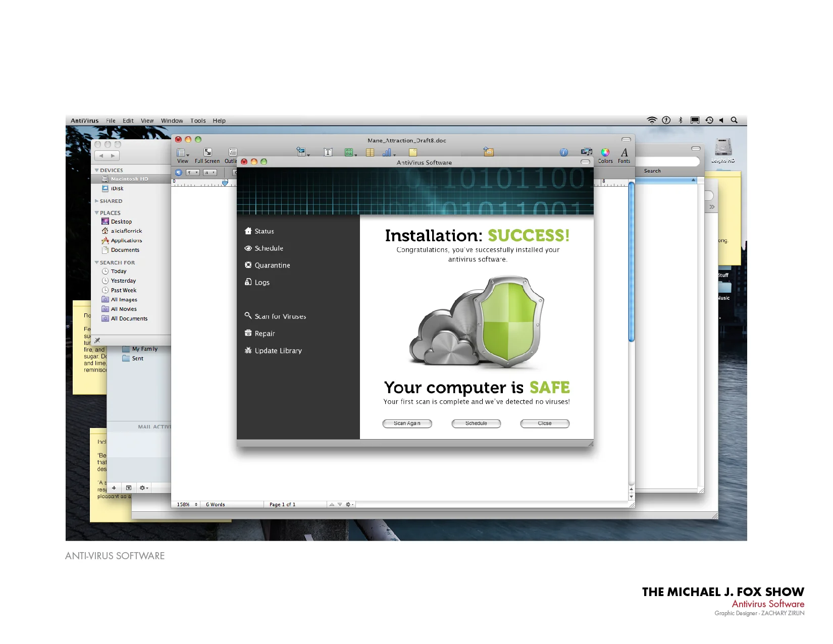Click the Text Box toolbar icon
Image resolution: width=833 pixels, height=644 pixels.
click(328, 152)
